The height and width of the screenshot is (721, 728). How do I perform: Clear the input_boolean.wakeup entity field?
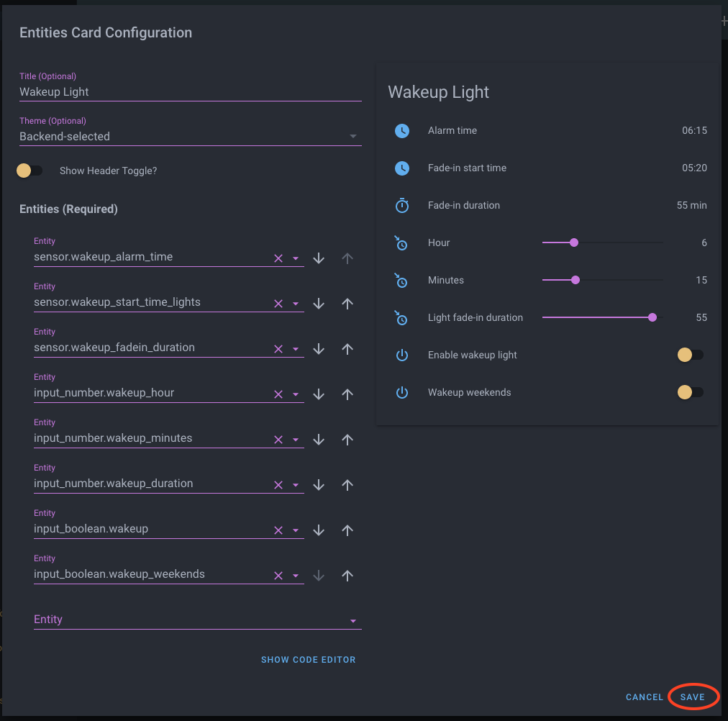click(278, 530)
